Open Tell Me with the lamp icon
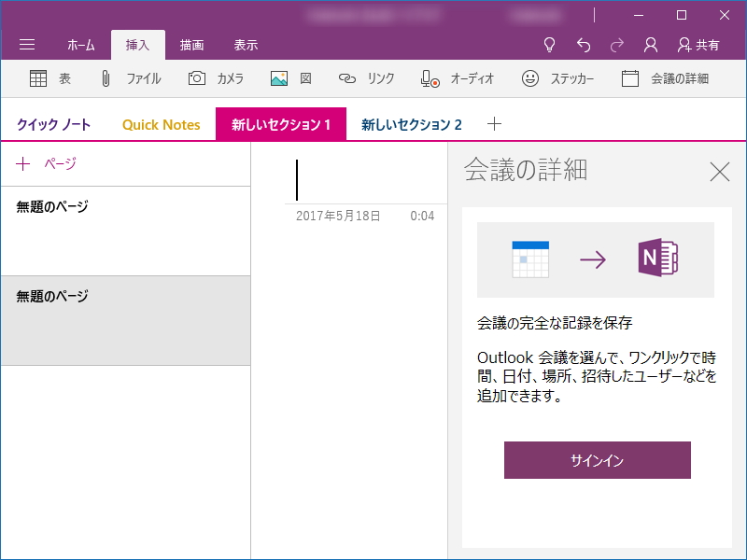 550,44
